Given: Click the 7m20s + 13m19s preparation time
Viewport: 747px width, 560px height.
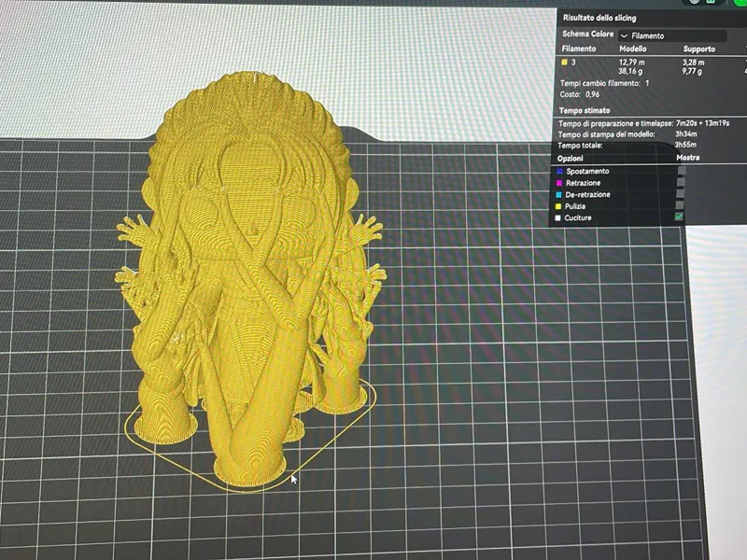Looking at the screenshot, I should (x=702, y=123).
